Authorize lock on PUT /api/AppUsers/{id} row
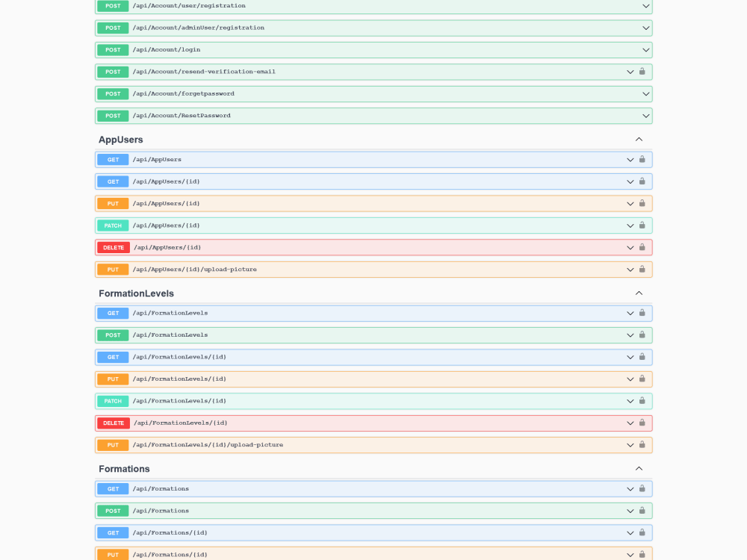The image size is (747, 560). pyautogui.click(x=642, y=203)
